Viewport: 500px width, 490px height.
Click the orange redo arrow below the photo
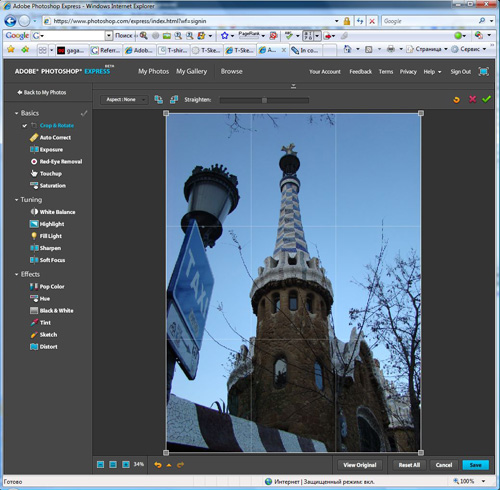pyautogui.click(x=180, y=465)
